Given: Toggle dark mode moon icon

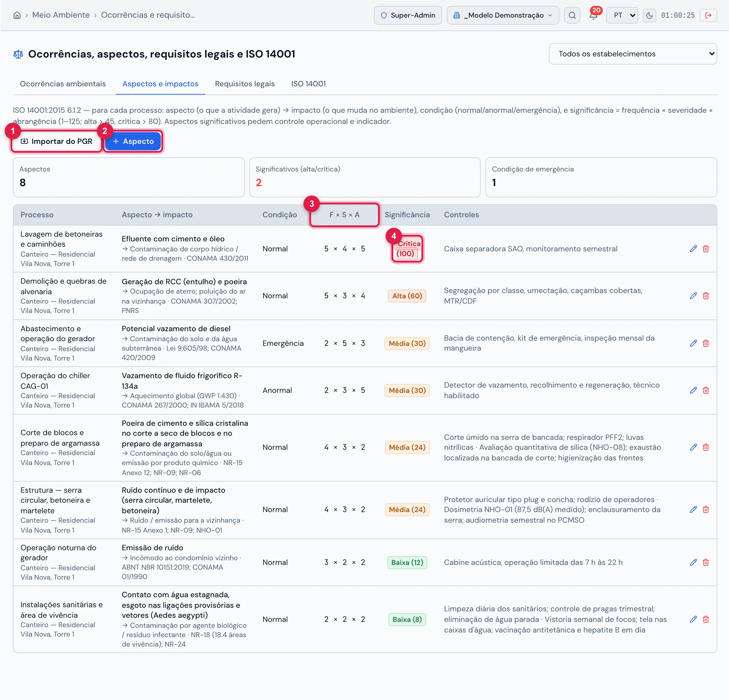Looking at the screenshot, I should click(649, 15).
